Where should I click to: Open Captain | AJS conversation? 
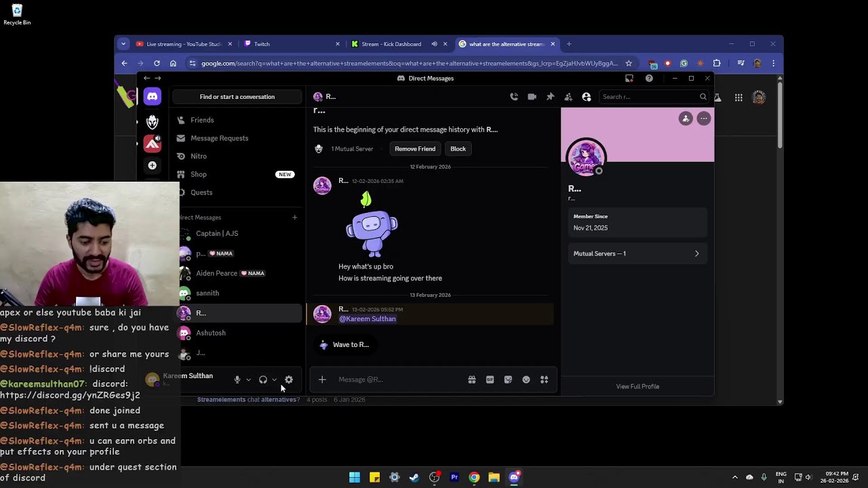[217, 234]
